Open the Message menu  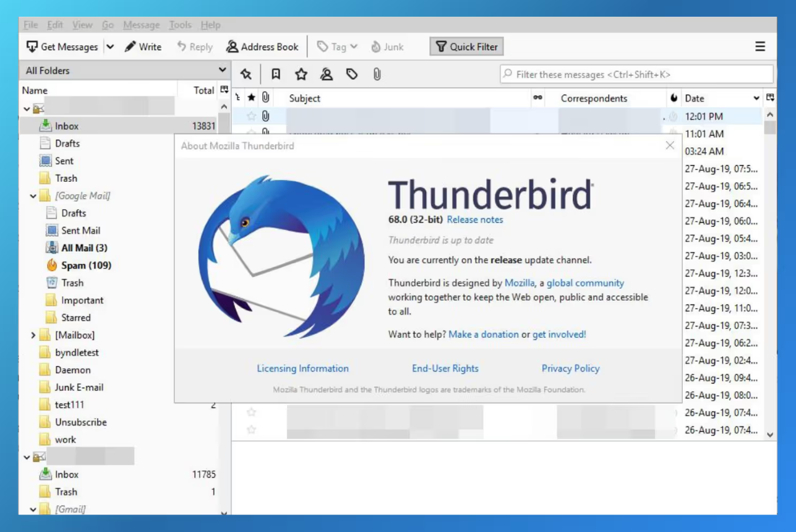pyautogui.click(x=142, y=25)
